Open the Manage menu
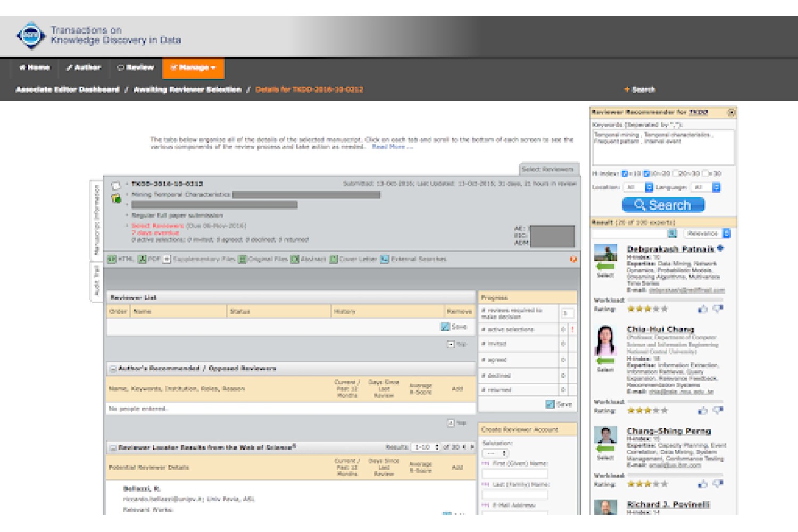Image resolution: width=798 pixels, height=532 pixels. point(193,68)
